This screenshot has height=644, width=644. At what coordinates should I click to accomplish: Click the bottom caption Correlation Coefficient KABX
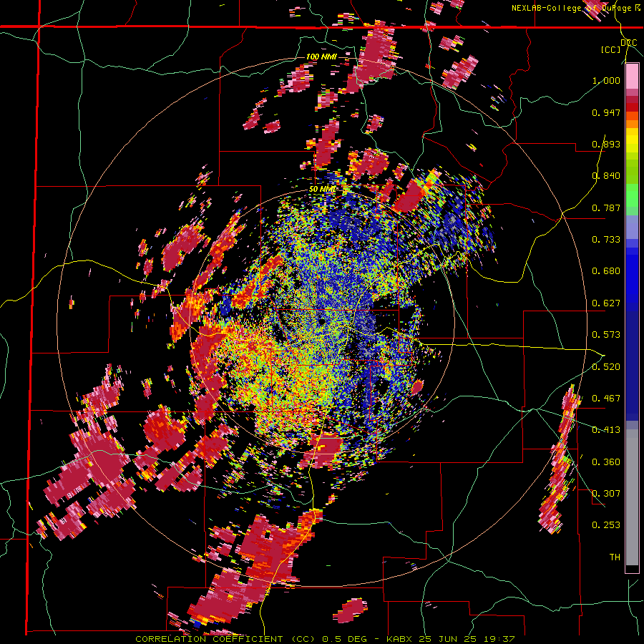[x=325, y=639]
